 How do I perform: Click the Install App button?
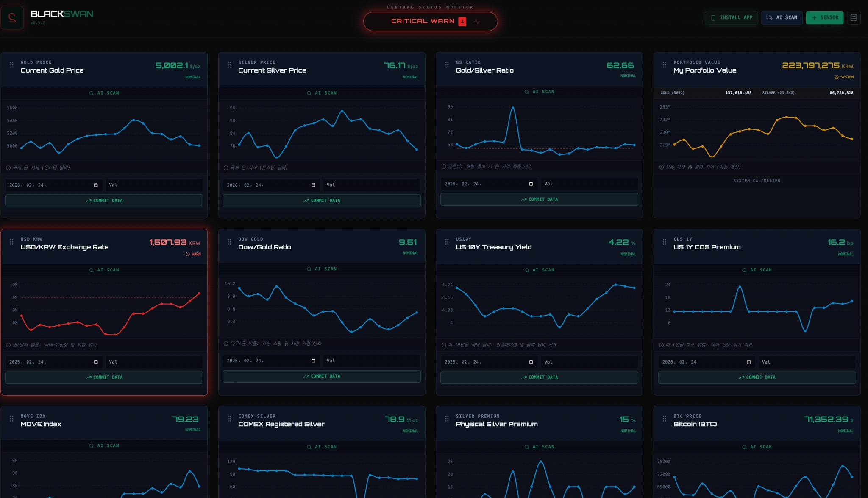[x=732, y=18]
